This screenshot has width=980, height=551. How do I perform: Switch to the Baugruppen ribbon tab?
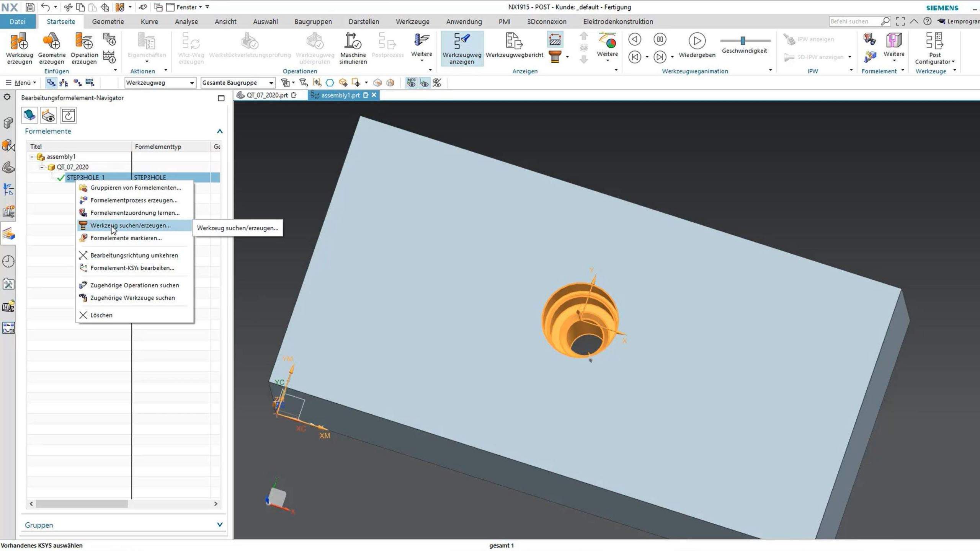(x=313, y=21)
